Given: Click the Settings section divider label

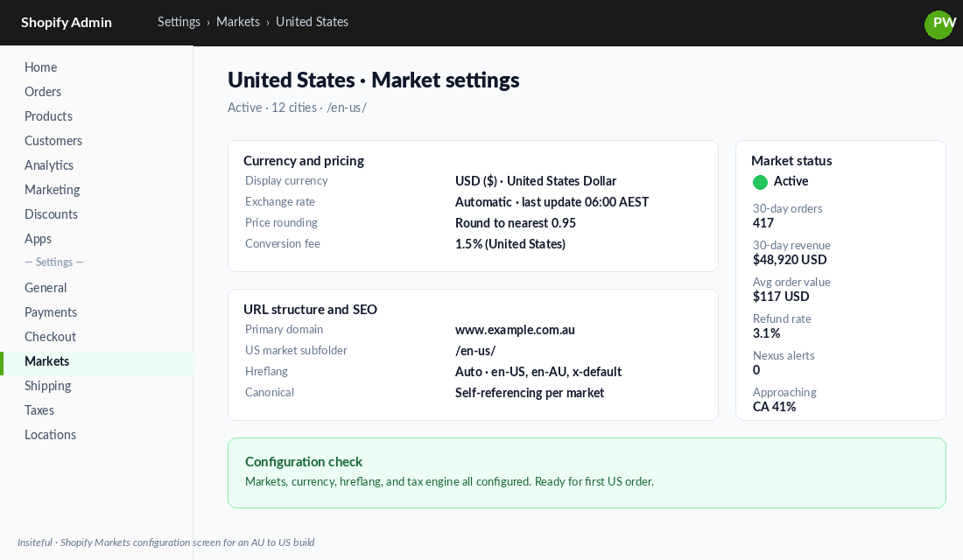Looking at the screenshot, I should pyautogui.click(x=54, y=262).
